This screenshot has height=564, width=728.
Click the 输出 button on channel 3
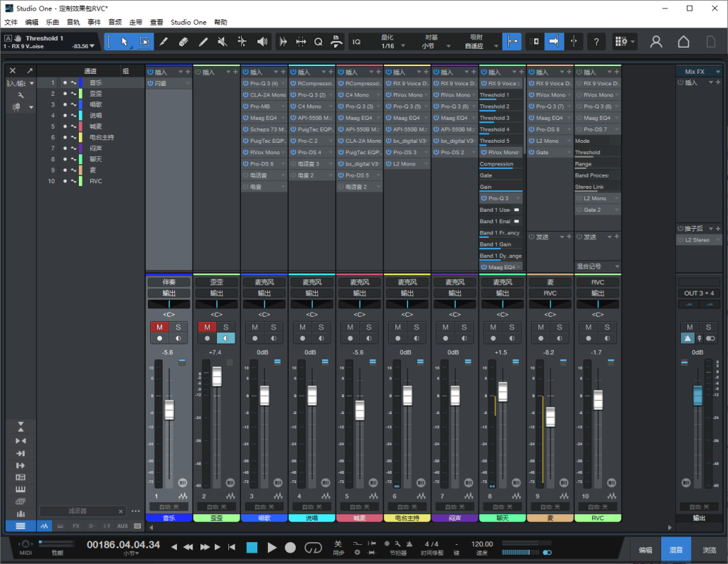pyautogui.click(x=264, y=293)
